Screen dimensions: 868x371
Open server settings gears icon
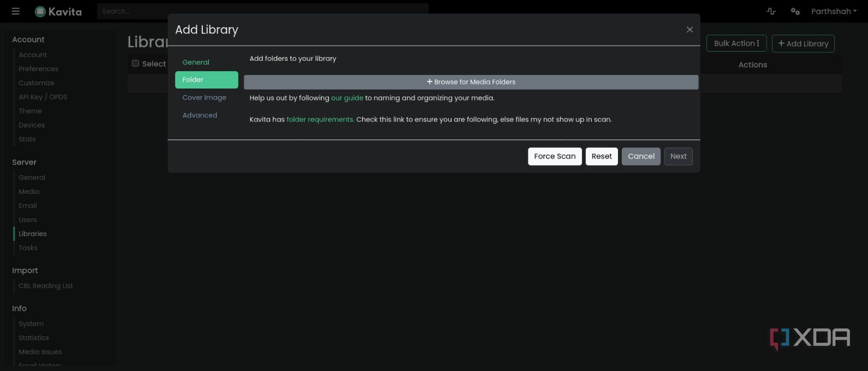click(x=795, y=11)
